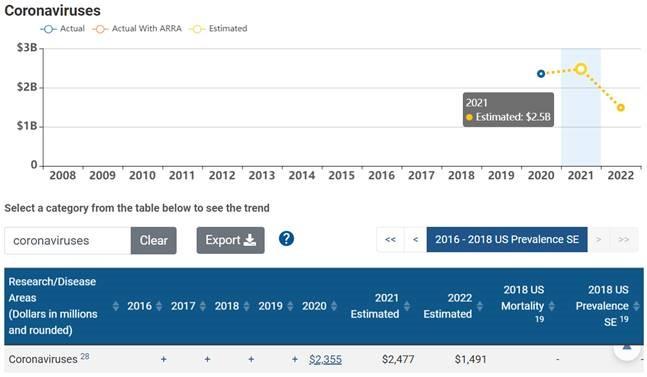Click the Coronaviruses chart title
Viewport: 647px width, 377px height.
pyautogui.click(x=52, y=11)
